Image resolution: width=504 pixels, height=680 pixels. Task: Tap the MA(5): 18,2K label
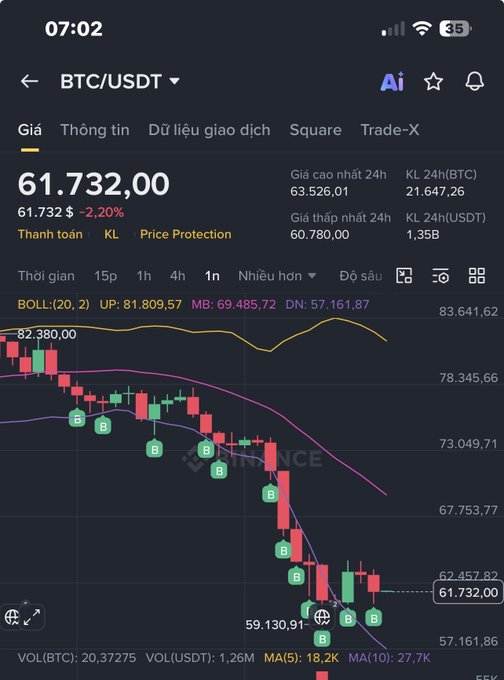coord(301,658)
